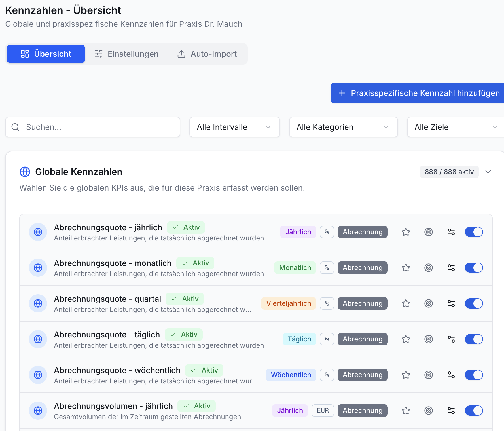Click the Abrechnung tag in jährlich quote row
The image size is (504, 431).
(363, 232)
